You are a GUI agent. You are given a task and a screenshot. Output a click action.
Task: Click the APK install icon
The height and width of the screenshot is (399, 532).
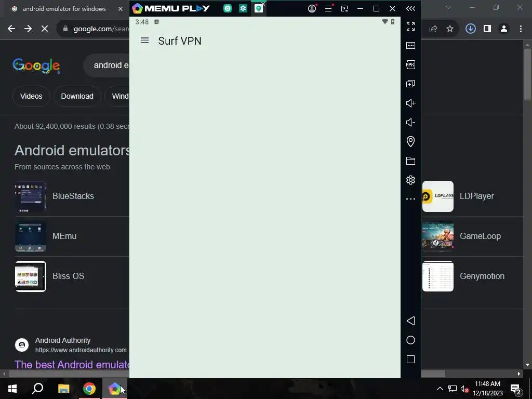click(410, 64)
